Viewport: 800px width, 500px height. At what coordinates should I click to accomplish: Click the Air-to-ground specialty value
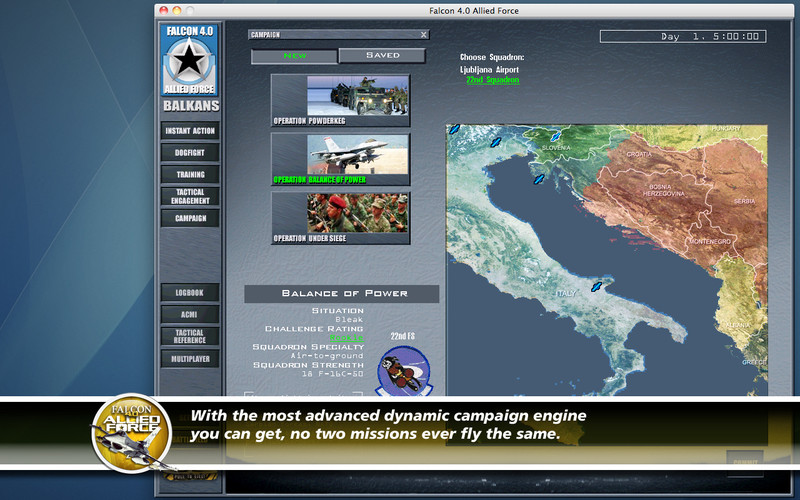coord(327,356)
